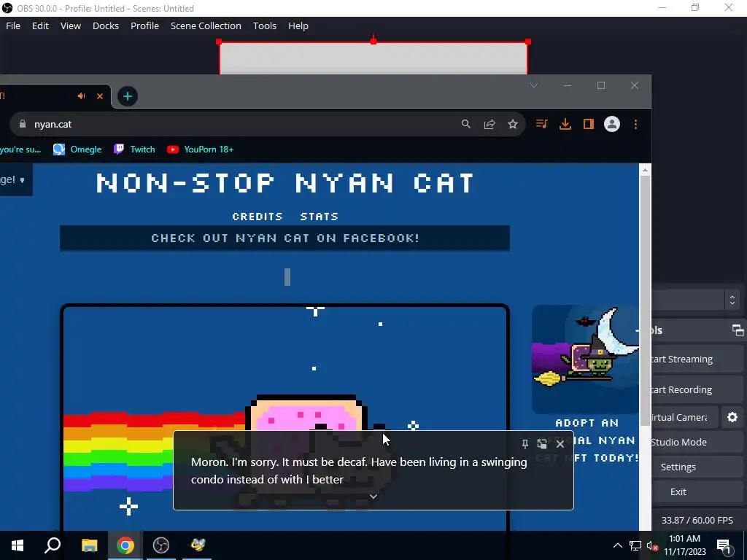Open the Twitch bookmark
Viewport: 747px width, 560px height.
coord(134,149)
